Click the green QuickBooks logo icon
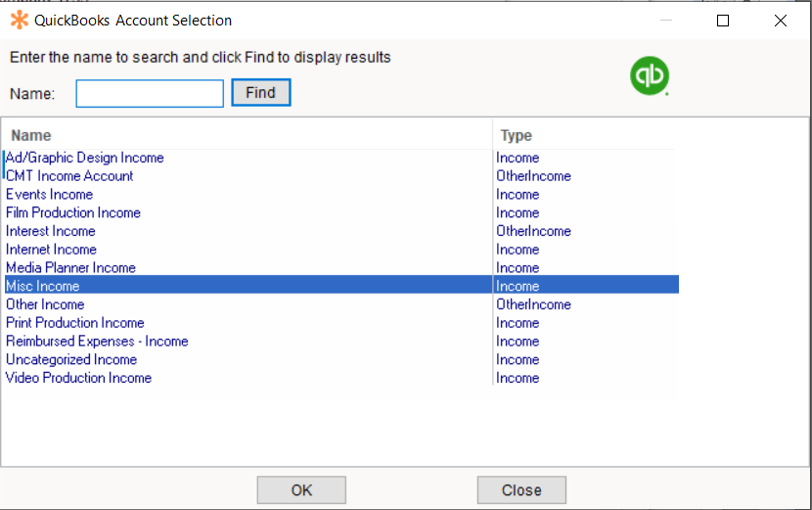Screen dimensions: 812x510 point(648,77)
